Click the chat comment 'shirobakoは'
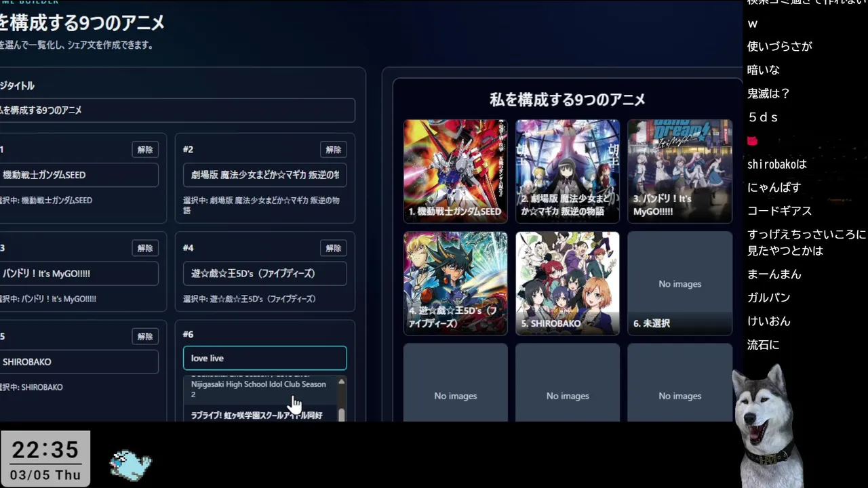The image size is (868, 488). (x=777, y=165)
